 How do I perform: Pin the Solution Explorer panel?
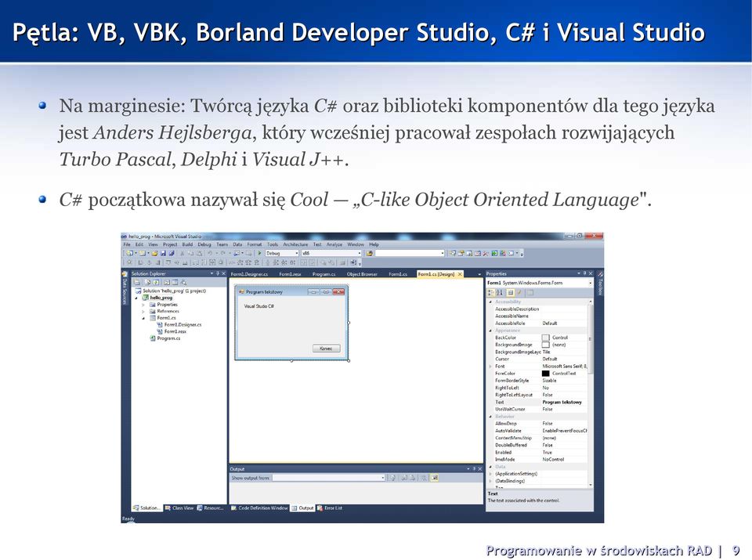218,273
